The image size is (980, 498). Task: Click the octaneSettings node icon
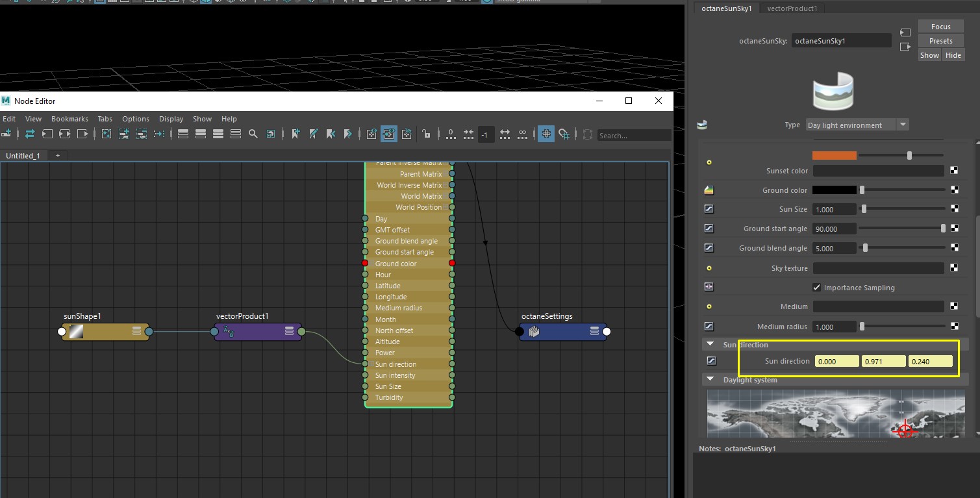534,332
